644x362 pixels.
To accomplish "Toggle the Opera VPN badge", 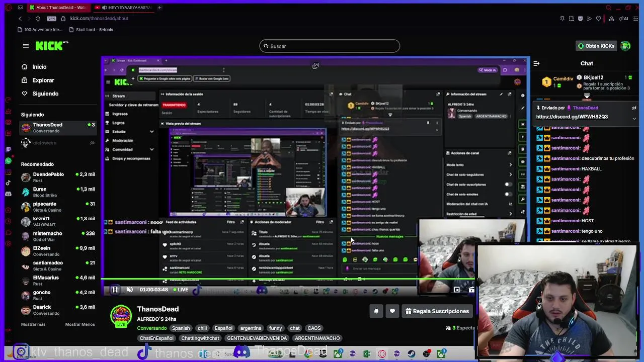I will click(51, 19).
